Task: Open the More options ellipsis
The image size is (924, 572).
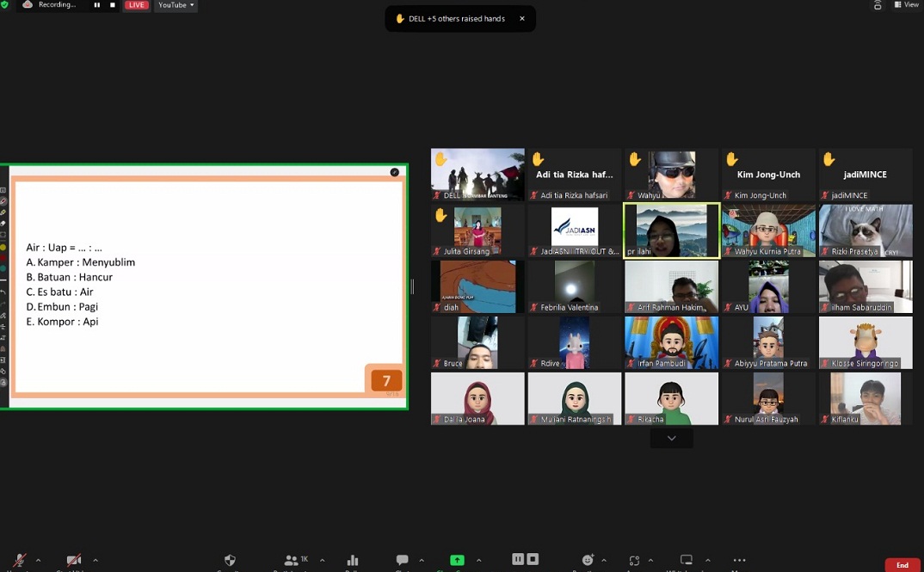Action: [739, 561]
